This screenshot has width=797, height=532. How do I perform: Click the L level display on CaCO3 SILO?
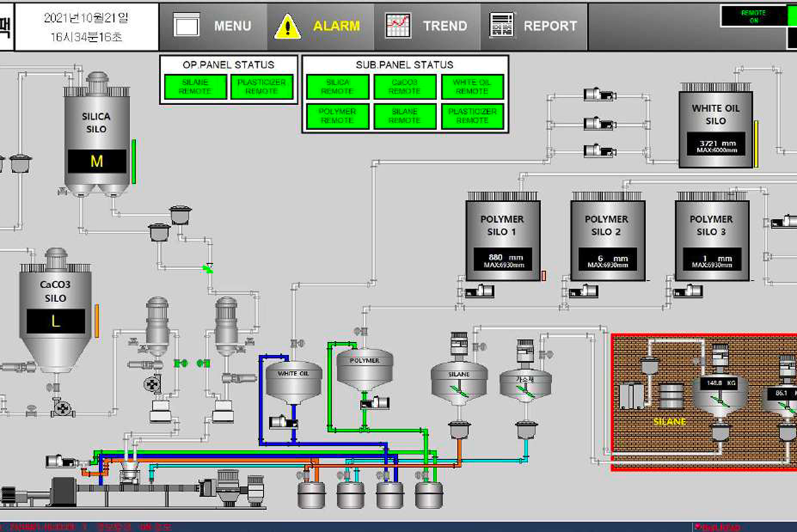click(56, 322)
